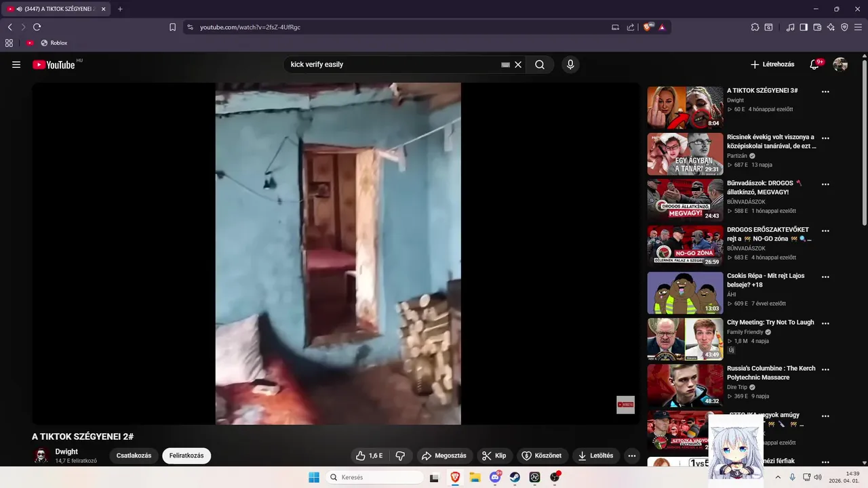Click the Megosztás share button

tap(444, 455)
